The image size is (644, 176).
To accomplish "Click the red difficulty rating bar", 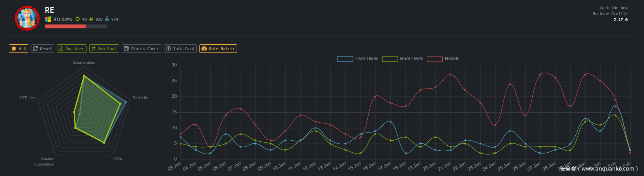I will click(x=66, y=26).
